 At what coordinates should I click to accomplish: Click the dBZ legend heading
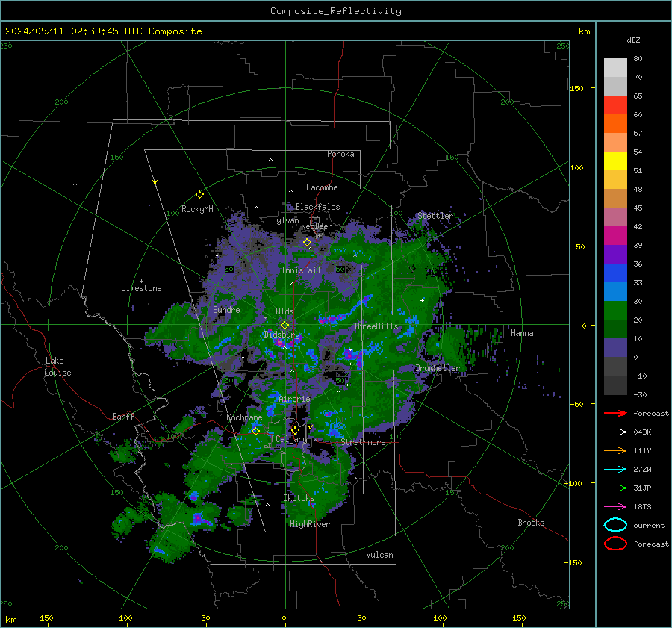(633, 40)
